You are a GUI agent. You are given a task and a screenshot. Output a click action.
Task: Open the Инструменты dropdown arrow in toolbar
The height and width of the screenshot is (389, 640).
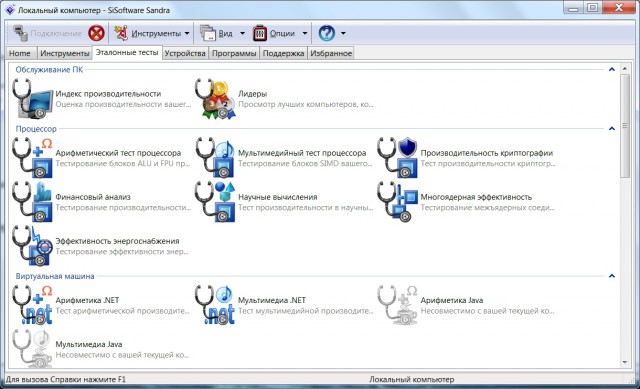pyautogui.click(x=187, y=33)
